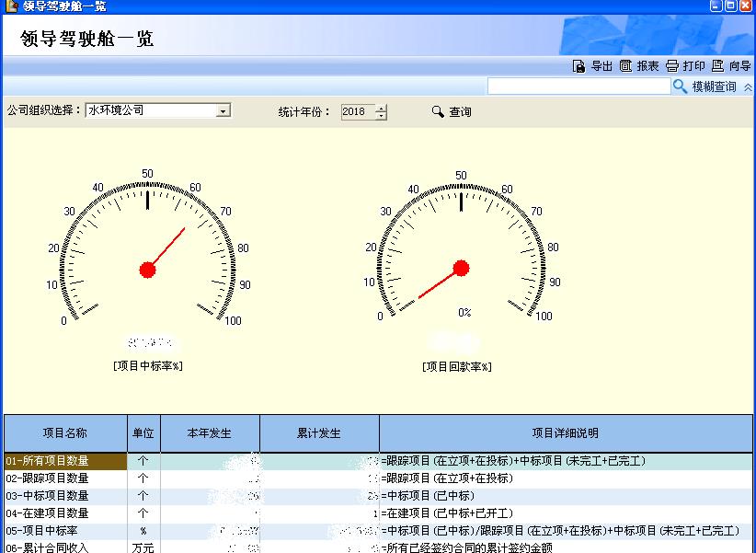
Task: Increase the 统计年份 year value
Action: [x=382, y=108]
